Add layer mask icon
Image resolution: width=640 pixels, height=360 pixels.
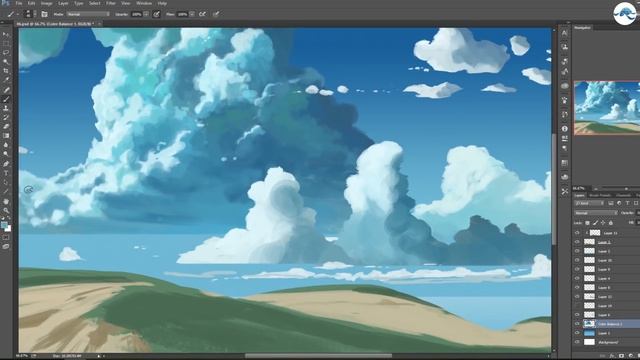[x=621, y=356]
